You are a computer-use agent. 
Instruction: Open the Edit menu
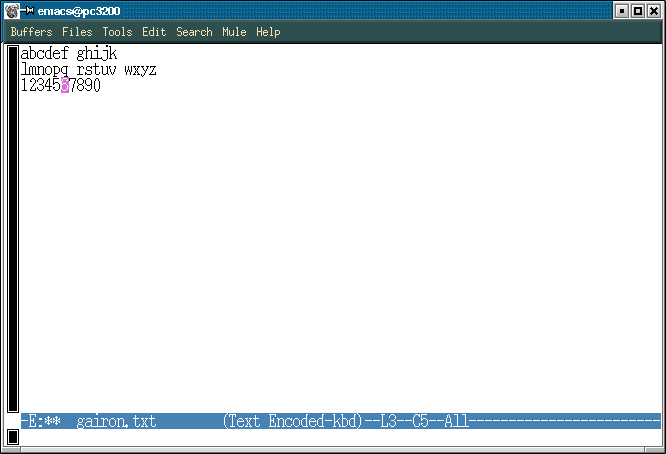154,32
